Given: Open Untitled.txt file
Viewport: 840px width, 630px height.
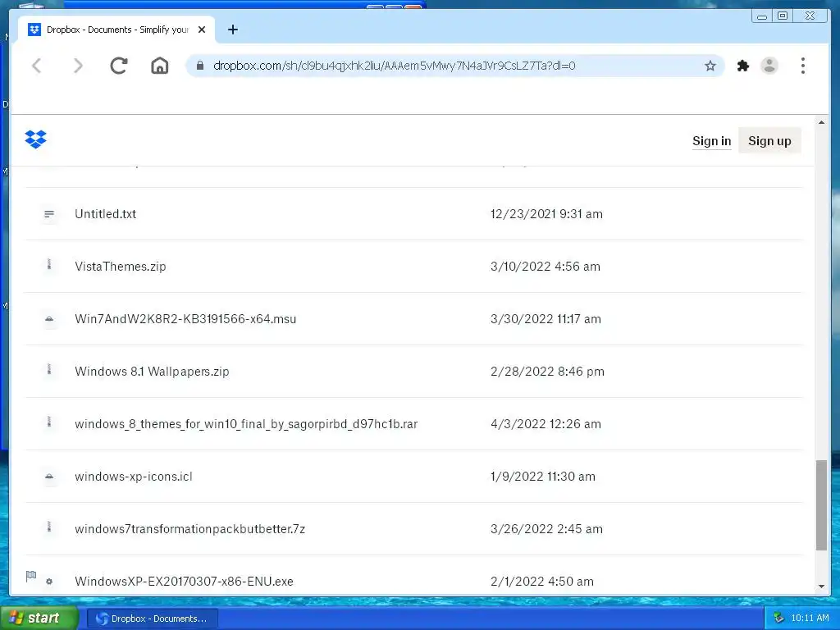Looking at the screenshot, I should [x=106, y=214].
